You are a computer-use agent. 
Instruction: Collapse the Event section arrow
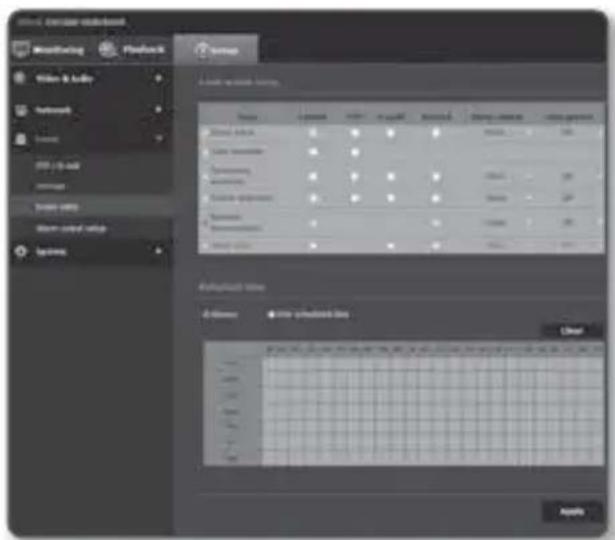click(x=159, y=138)
